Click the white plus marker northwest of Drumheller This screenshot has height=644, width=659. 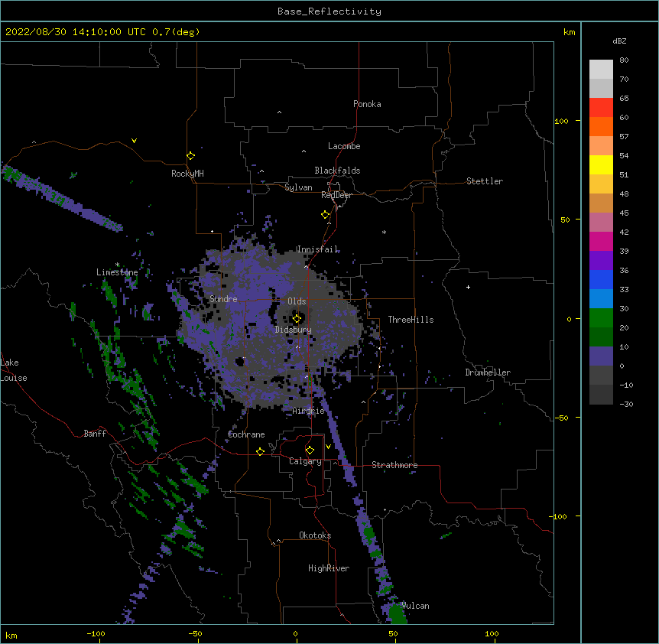(x=468, y=287)
